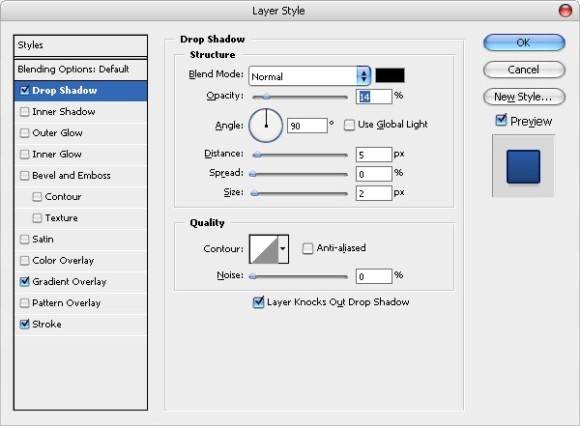This screenshot has width=580, height=426.
Task: Click the Distance slider handle
Action: [x=257, y=155]
